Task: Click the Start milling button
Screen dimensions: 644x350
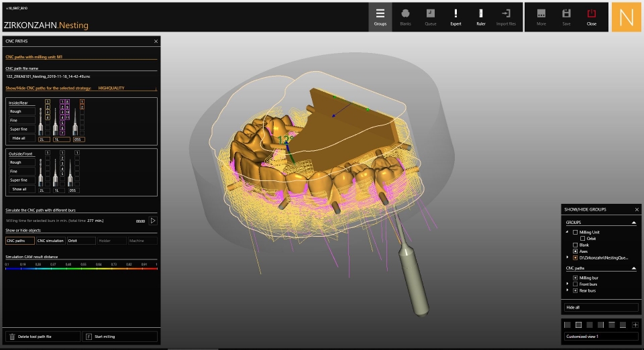Action: [120, 337]
